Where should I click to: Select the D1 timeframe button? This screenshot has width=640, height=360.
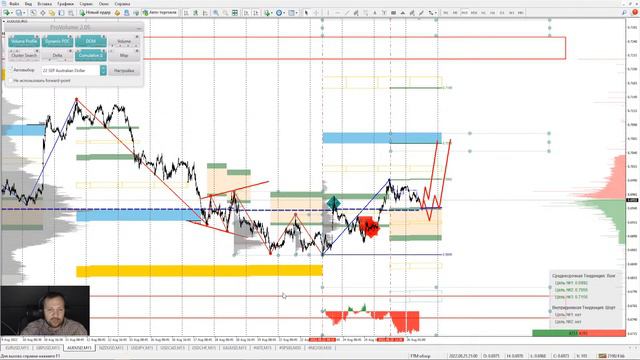click(x=502, y=13)
